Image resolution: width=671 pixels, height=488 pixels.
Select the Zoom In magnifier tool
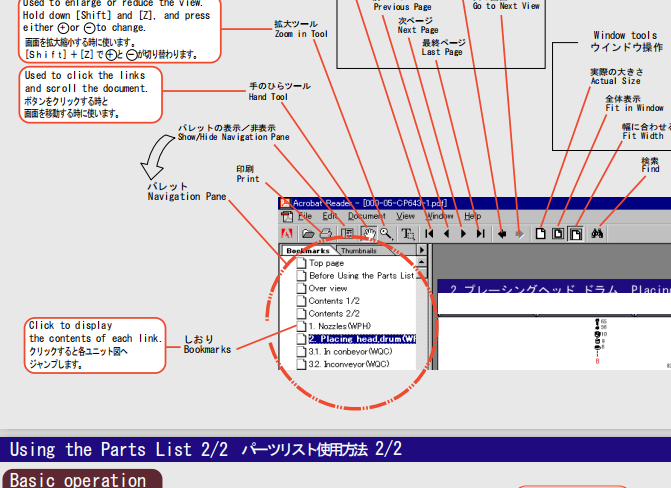pyautogui.click(x=385, y=233)
